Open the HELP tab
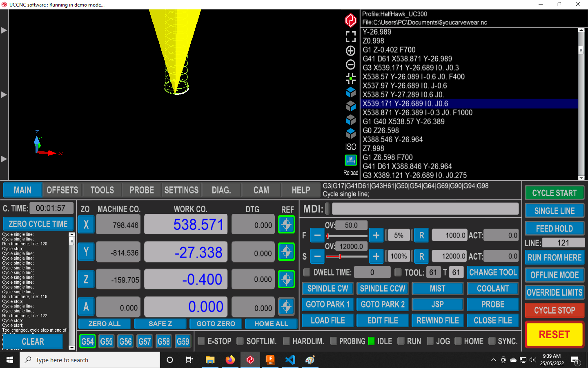588x368 pixels. click(x=301, y=190)
